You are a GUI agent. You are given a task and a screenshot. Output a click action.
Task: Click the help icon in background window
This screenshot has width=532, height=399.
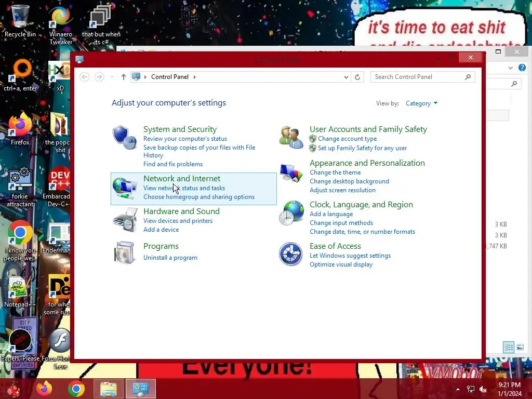pyautogui.click(x=522, y=68)
